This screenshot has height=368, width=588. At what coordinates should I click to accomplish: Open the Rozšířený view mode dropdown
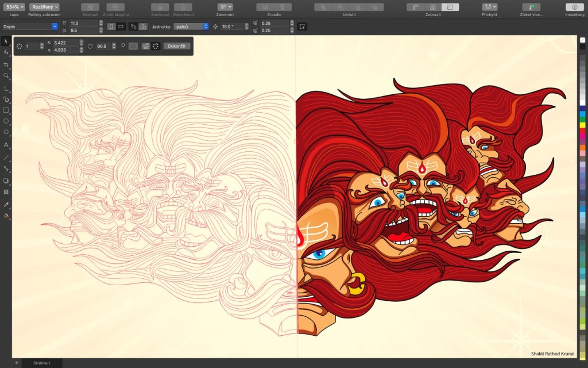(44, 7)
